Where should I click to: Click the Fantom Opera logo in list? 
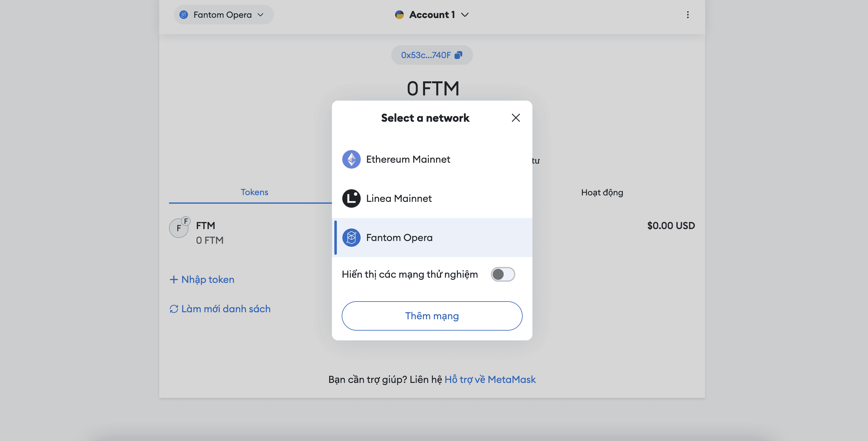tap(351, 238)
